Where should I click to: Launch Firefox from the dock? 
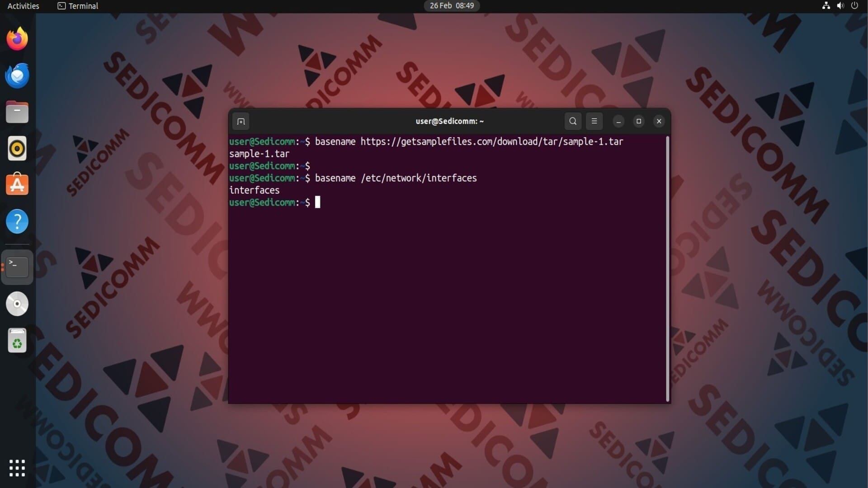pyautogui.click(x=17, y=39)
